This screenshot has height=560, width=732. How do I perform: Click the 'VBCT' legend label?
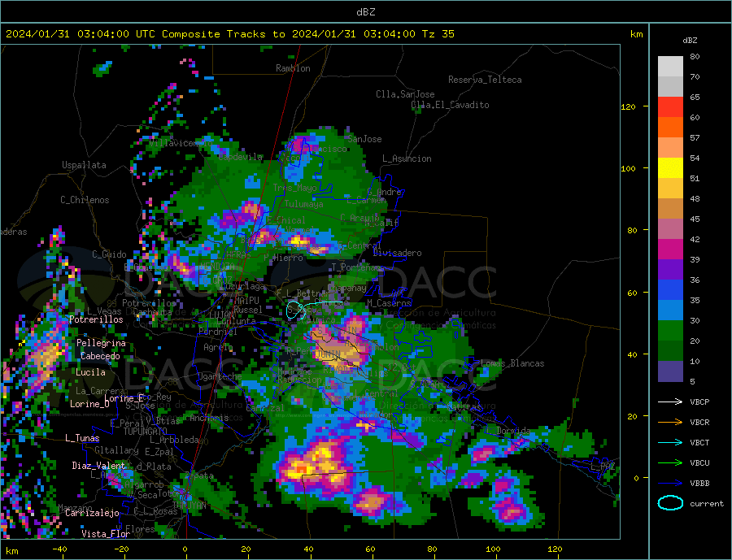pyautogui.click(x=699, y=442)
